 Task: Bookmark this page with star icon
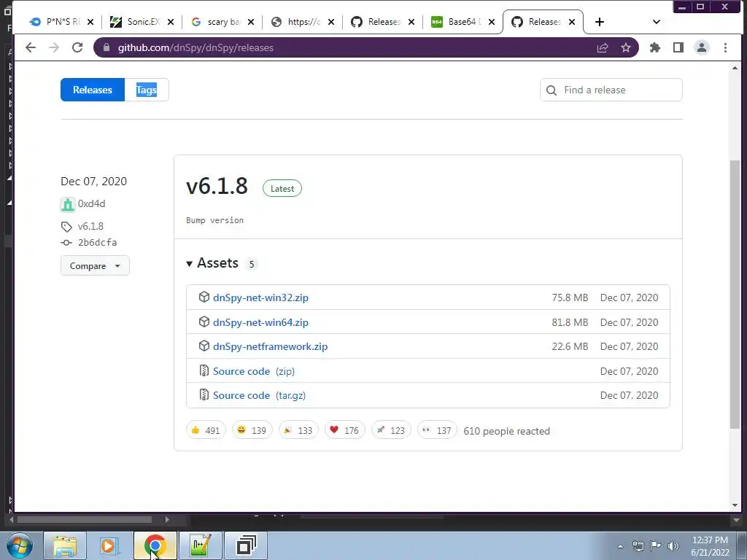(625, 47)
